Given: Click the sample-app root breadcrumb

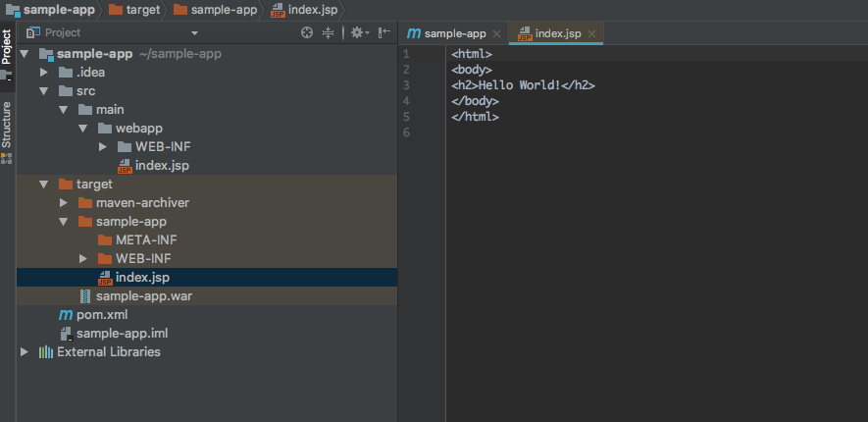Looking at the screenshot, I should 50,10.
